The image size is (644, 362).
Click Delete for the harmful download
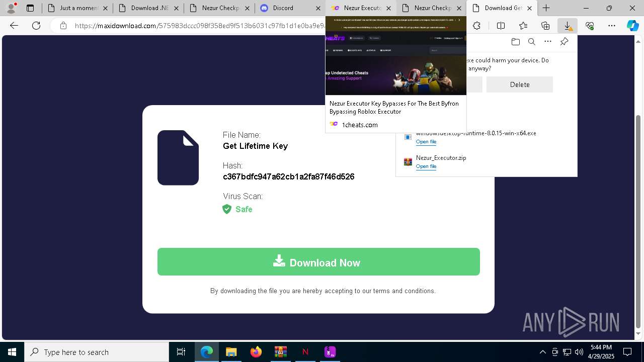(520, 84)
